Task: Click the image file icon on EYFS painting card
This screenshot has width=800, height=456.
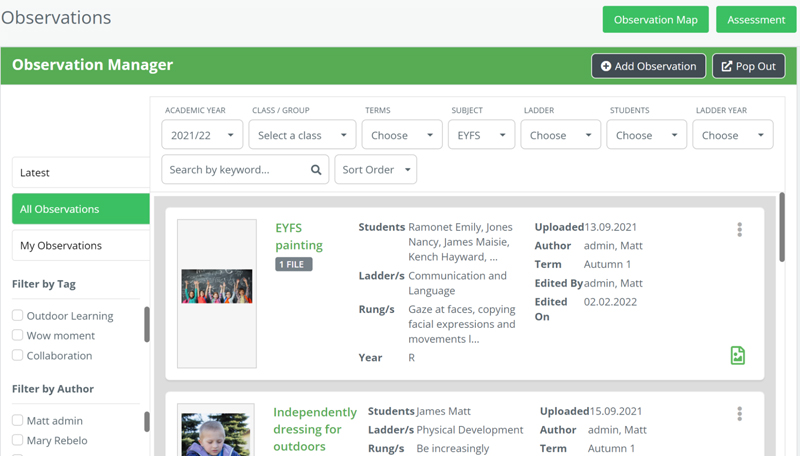Action: 738,356
